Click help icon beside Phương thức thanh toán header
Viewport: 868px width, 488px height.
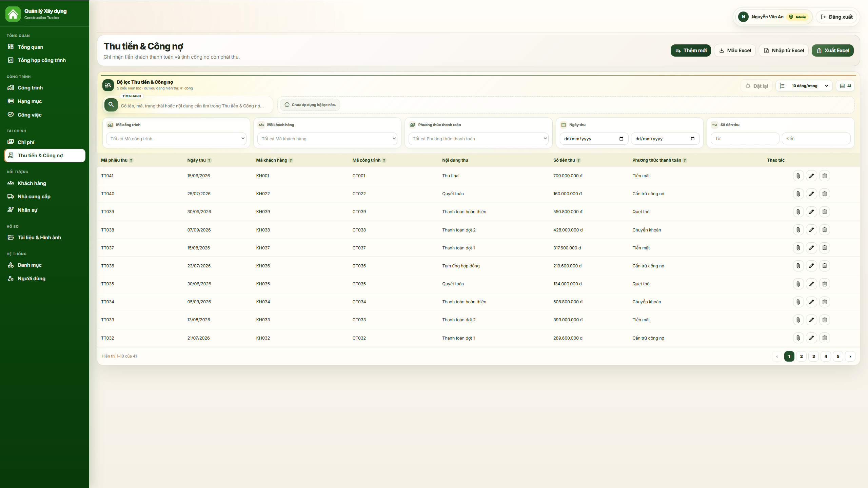point(685,160)
